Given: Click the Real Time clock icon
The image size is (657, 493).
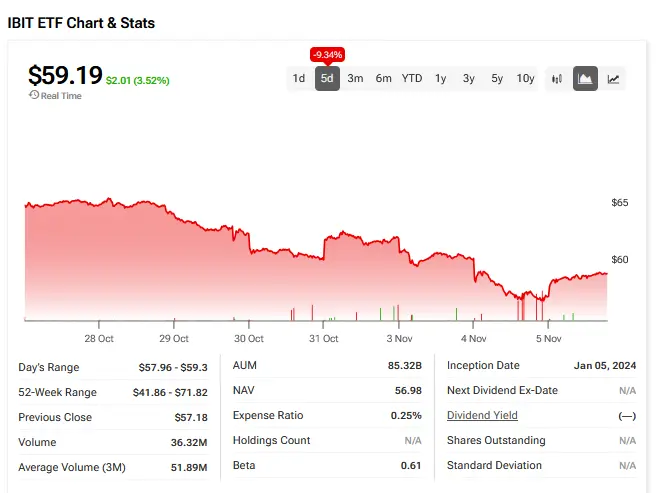Looking at the screenshot, I should 34,96.
